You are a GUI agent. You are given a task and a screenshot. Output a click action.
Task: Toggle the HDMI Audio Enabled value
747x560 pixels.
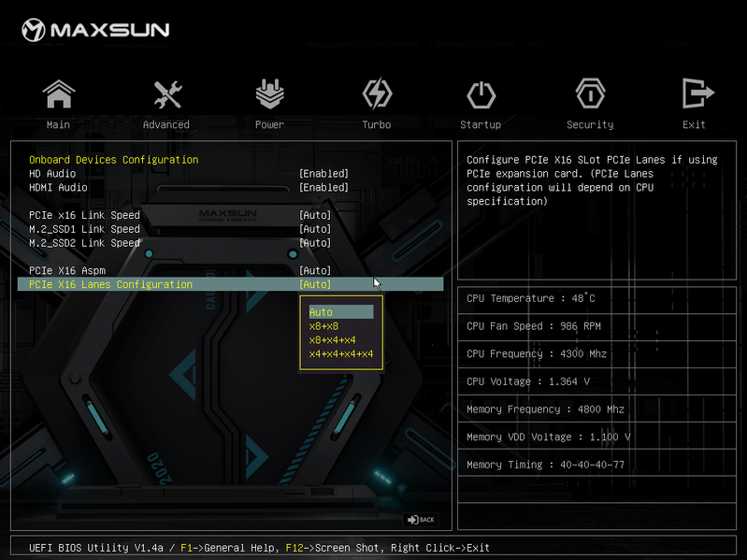(324, 187)
